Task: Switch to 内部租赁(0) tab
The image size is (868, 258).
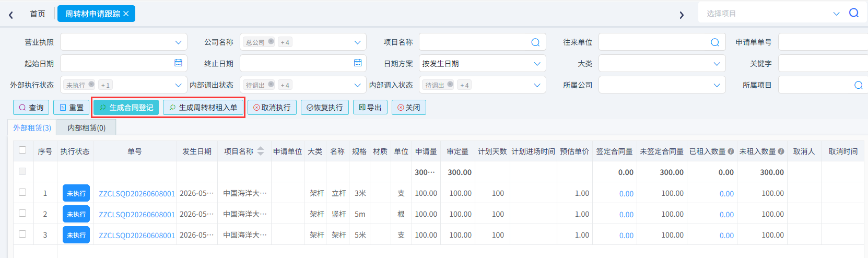Action: (86, 128)
